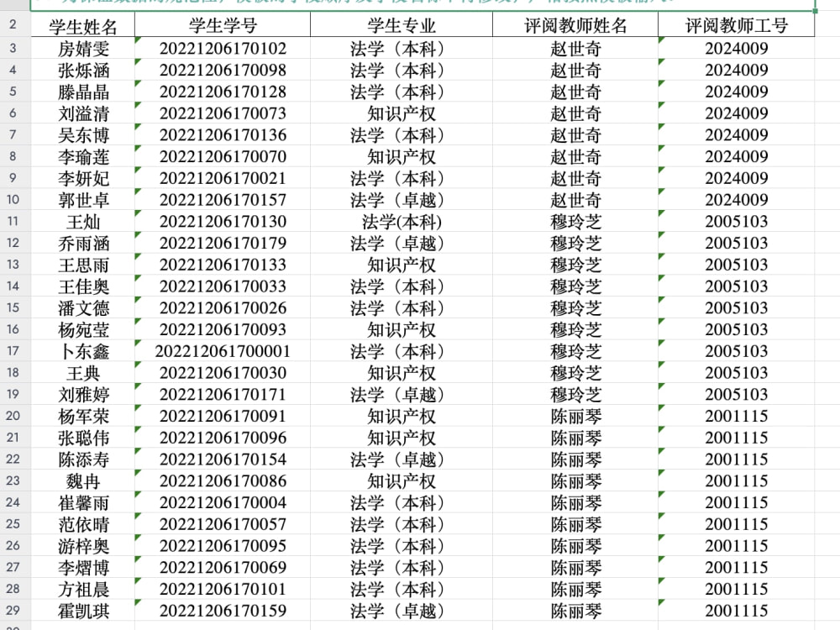The image size is (840, 630).
Task: Select the cell with name 房婧雯
Action: [83, 48]
